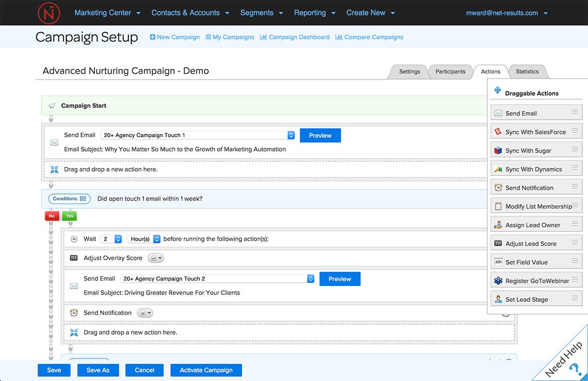Open the Contacts & Accounts menu
Screen dimensions: 588x381
[x=190, y=13]
